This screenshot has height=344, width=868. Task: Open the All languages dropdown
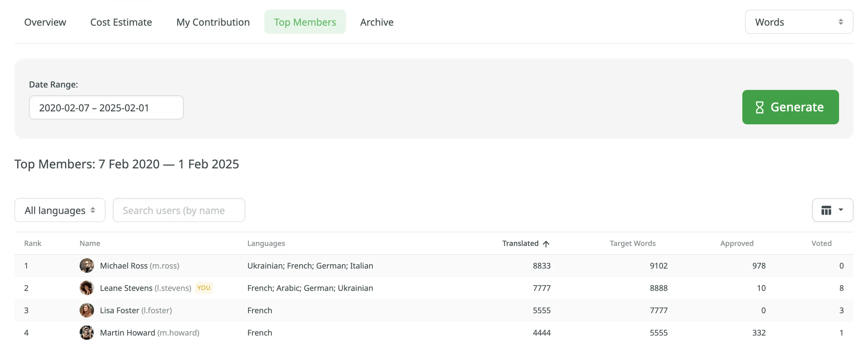(x=60, y=210)
